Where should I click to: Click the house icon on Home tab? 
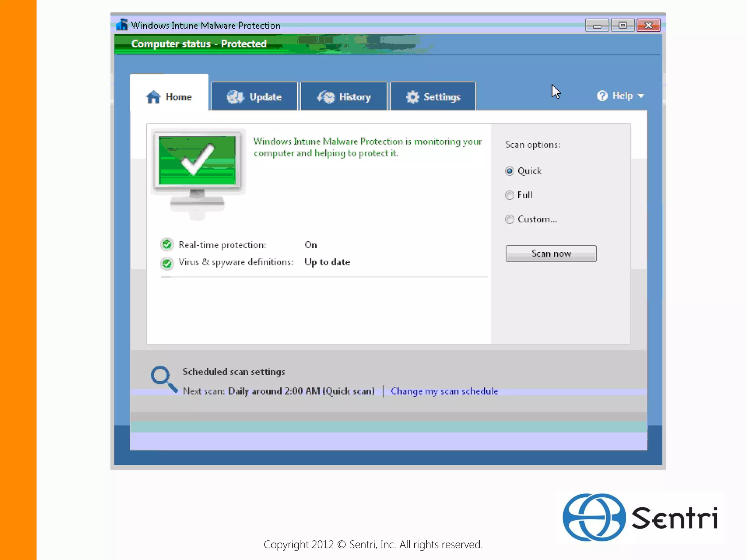[153, 97]
